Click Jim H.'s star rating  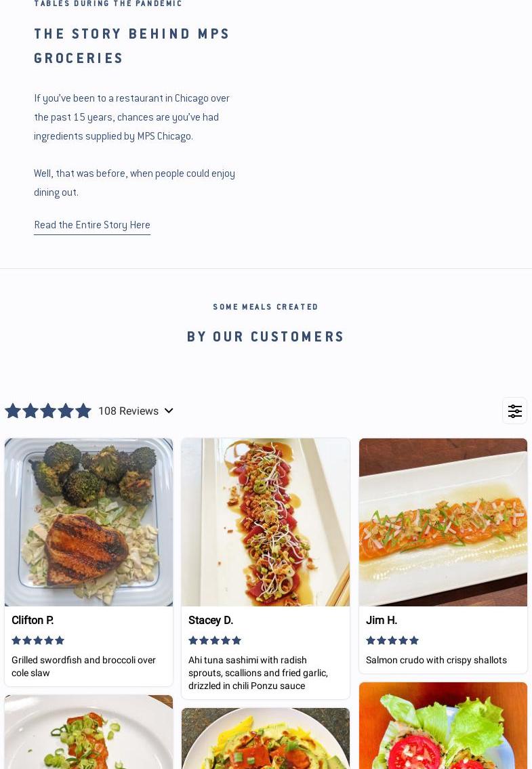click(x=392, y=640)
